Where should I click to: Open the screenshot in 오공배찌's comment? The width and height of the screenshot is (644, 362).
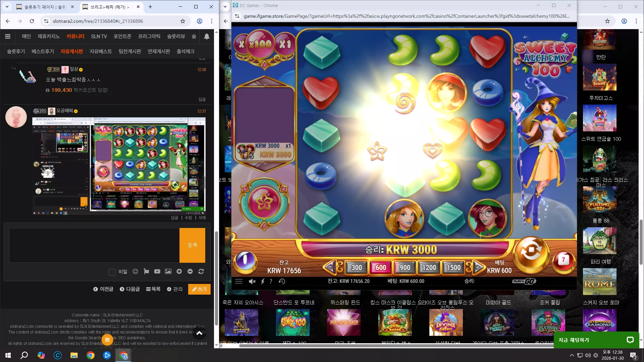[x=119, y=166]
